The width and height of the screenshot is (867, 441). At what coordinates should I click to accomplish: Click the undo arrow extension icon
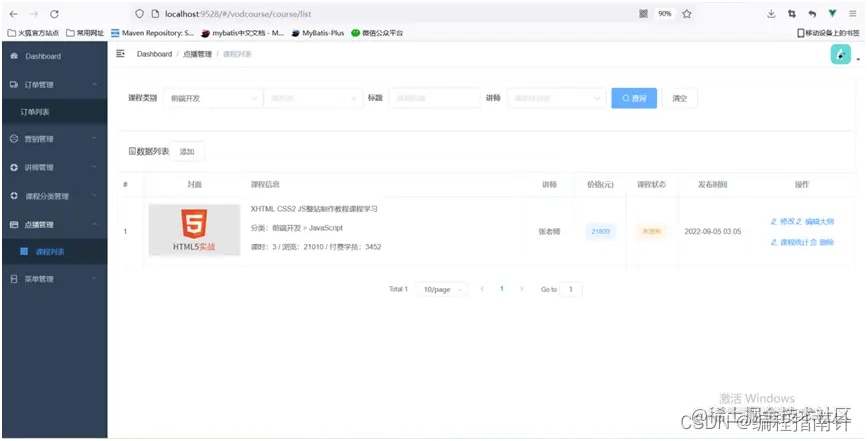[x=812, y=14]
